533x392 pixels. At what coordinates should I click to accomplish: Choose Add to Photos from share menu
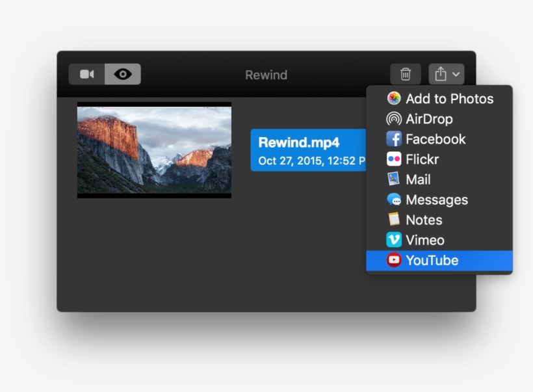(439, 99)
